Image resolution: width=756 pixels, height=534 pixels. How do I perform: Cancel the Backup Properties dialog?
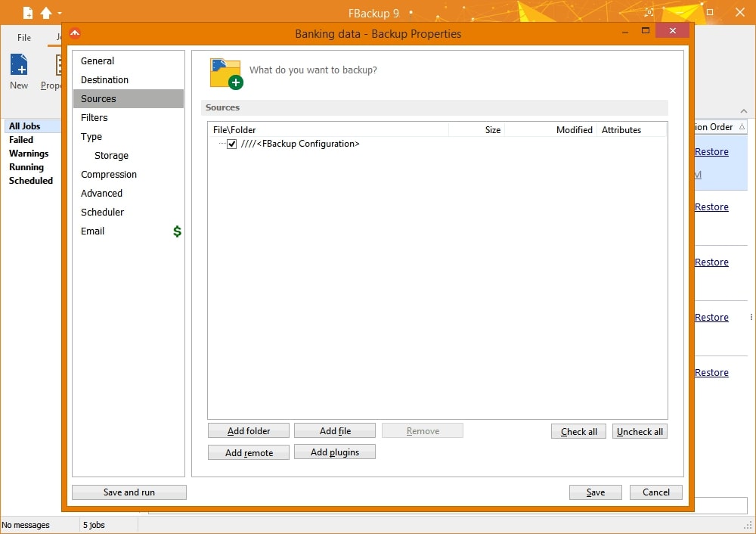pos(655,492)
